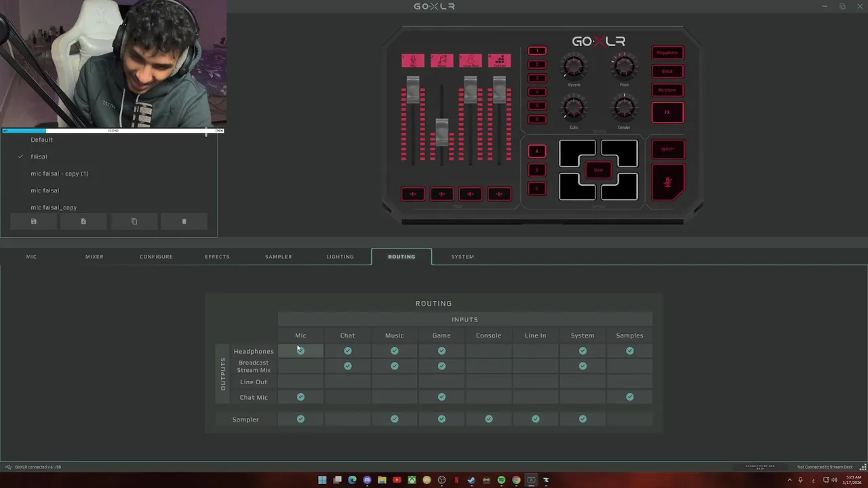Enable Mic routing to Broadcast Stream Mix
The width and height of the screenshot is (868, 488).
pyautogui.click(x=300, y=366)
